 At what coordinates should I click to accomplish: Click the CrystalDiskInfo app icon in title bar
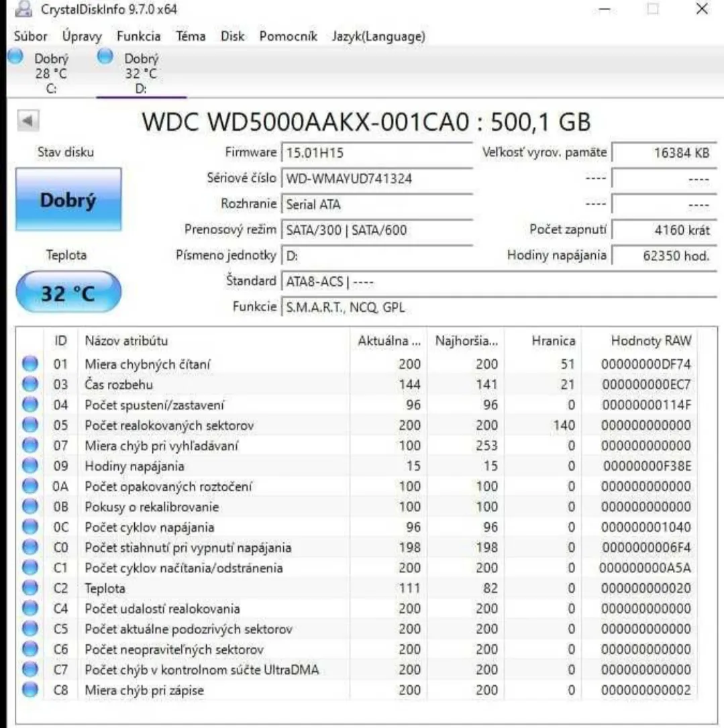(x=25, y=9)
